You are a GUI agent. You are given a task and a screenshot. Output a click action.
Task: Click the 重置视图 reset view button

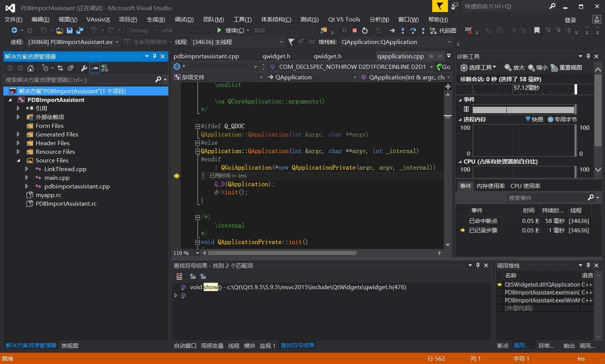(566, 68)
